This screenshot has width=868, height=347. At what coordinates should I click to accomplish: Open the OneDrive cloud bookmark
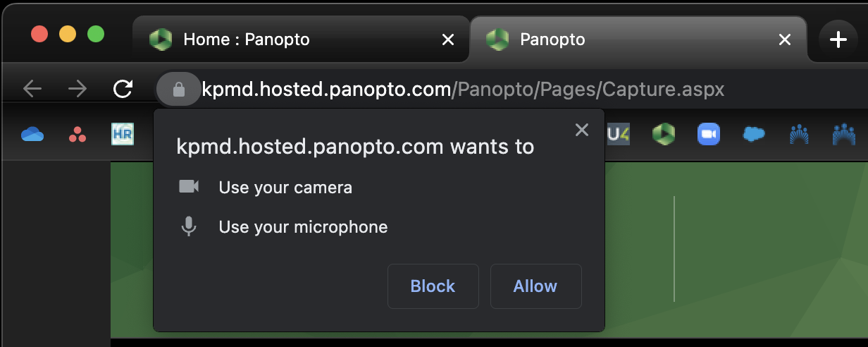tap(32, 134)
